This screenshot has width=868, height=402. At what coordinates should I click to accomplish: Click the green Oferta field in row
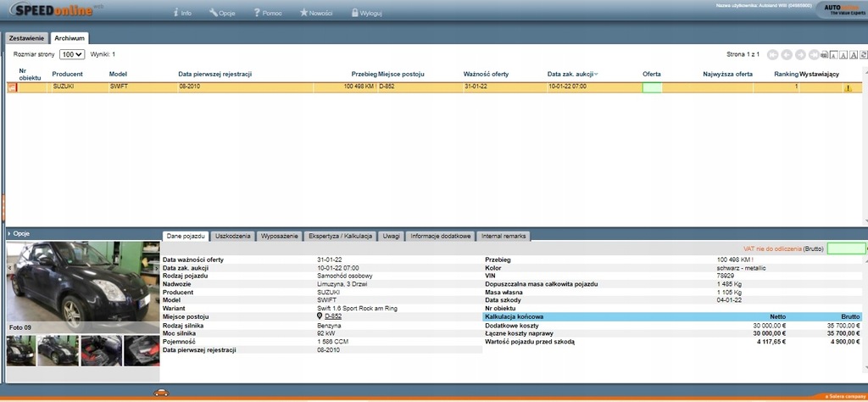(x=652, y=87)
